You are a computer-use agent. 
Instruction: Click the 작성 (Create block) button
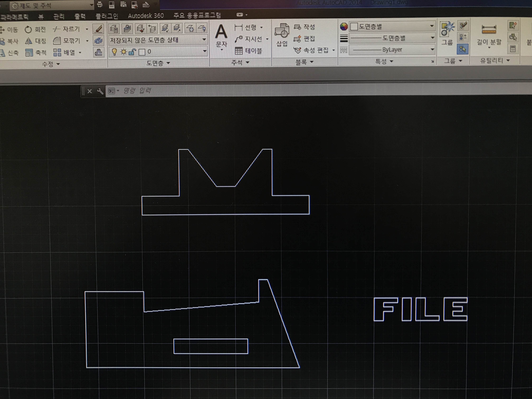click(x=305, y=27)
